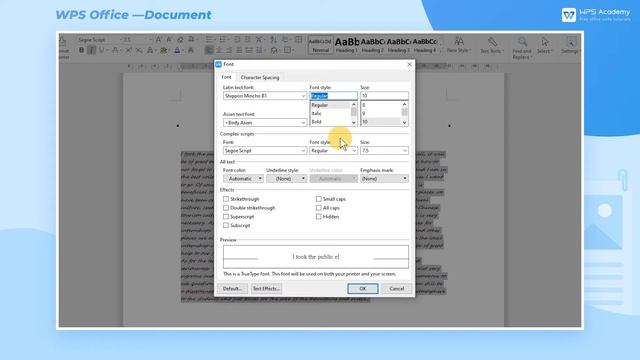
Task: Click the Font style text field
Action: click(333, 96)
